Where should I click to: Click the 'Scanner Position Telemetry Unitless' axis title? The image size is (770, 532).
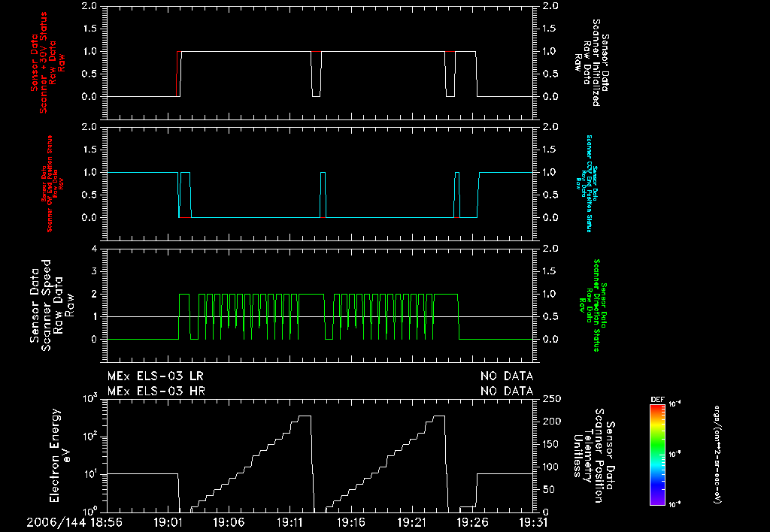pos(595,455)
